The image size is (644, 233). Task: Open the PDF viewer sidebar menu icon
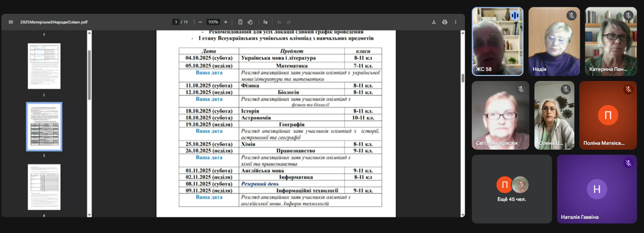[x=11, y=22]
